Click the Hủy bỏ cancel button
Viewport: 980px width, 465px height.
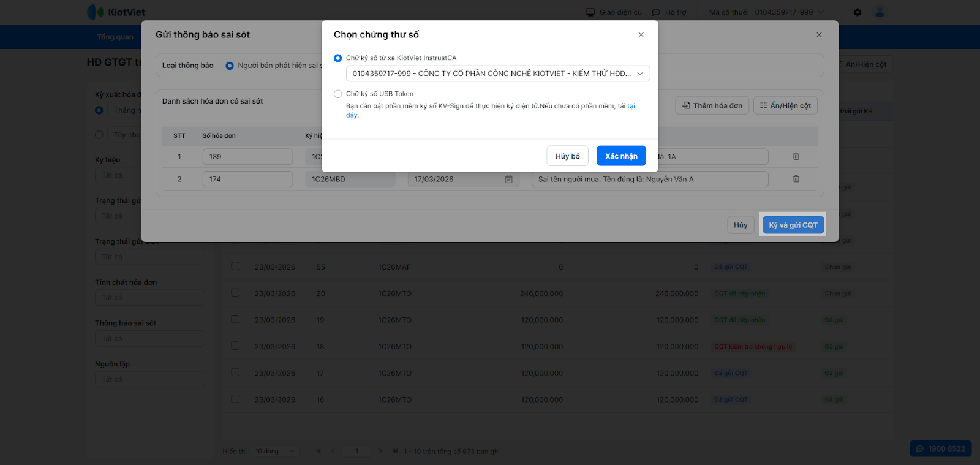567,156
